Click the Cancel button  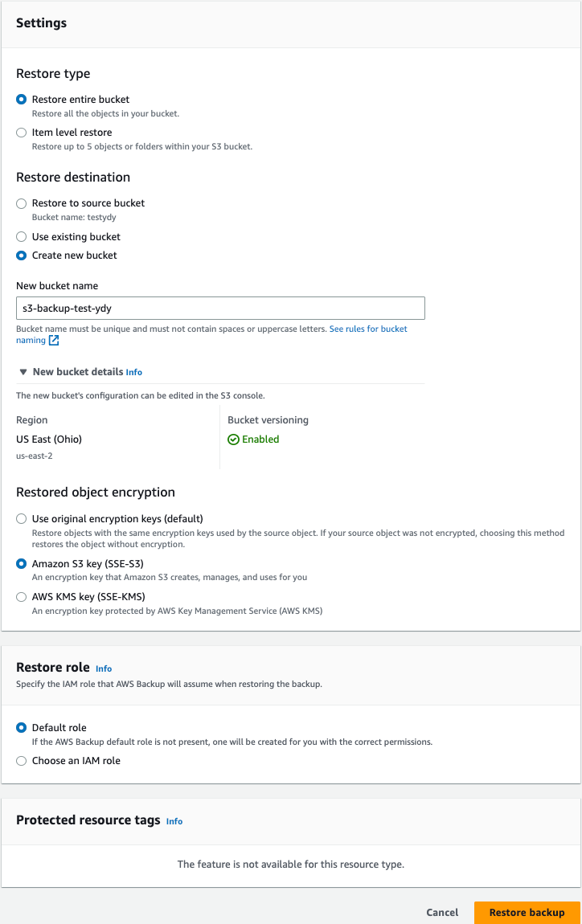tap(442, 912)
